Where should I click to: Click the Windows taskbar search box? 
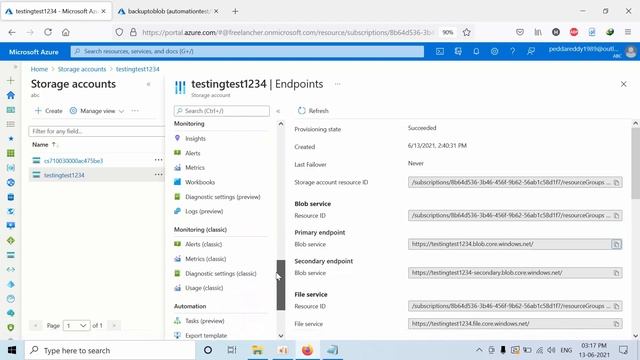click(110, 350)
